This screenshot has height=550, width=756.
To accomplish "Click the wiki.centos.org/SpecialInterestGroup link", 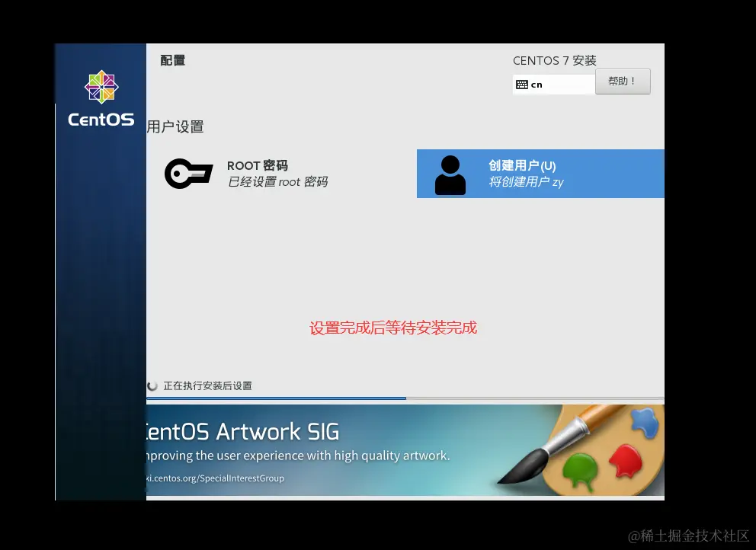I will pos(213,479).
